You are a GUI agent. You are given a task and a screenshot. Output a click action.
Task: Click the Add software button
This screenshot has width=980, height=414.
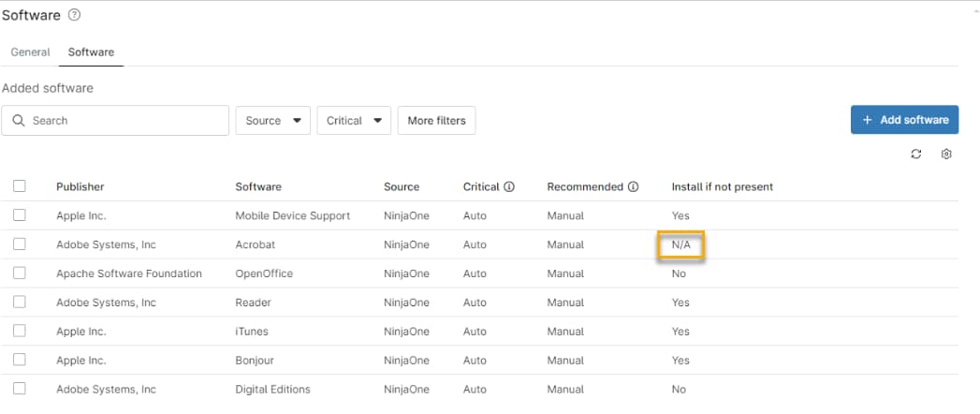coord(904,120)
